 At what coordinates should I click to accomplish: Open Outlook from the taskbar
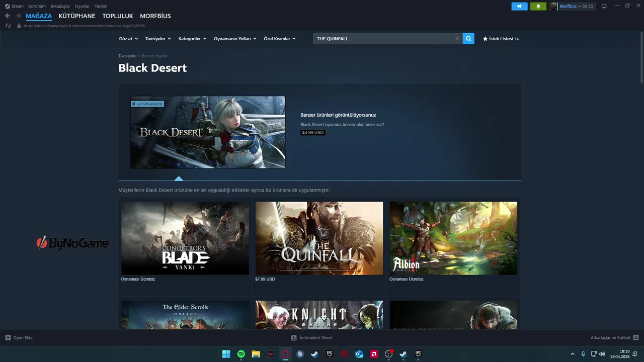pyautogui.click(x=359, y=354)
